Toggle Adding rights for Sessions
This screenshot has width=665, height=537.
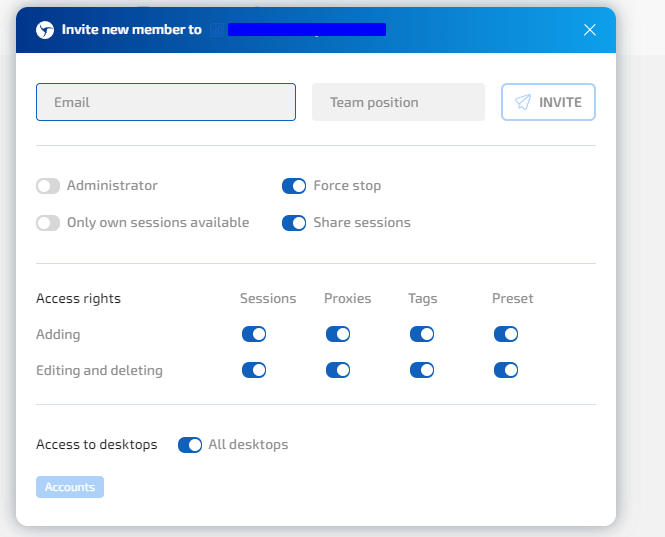tap(254, 334)
